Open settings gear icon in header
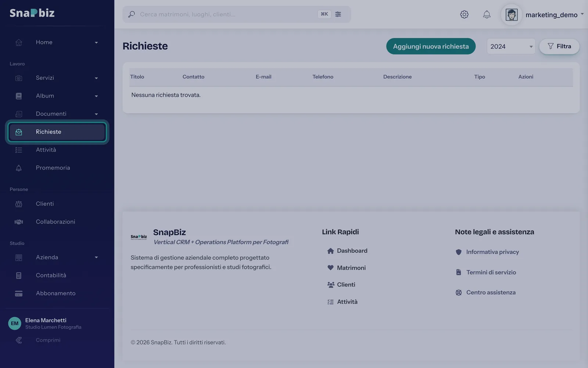588x368 pixels. pyautogui.click(x=464, y=14)
